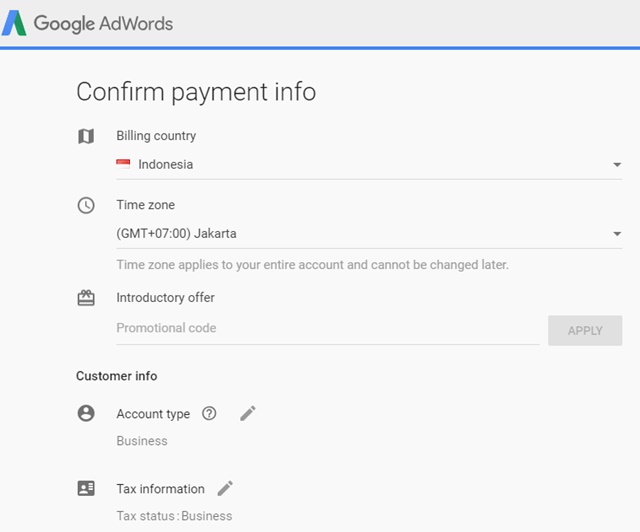Click the Customer info section heading
This screenshot has width=640, height=532.
click(116, 376)
